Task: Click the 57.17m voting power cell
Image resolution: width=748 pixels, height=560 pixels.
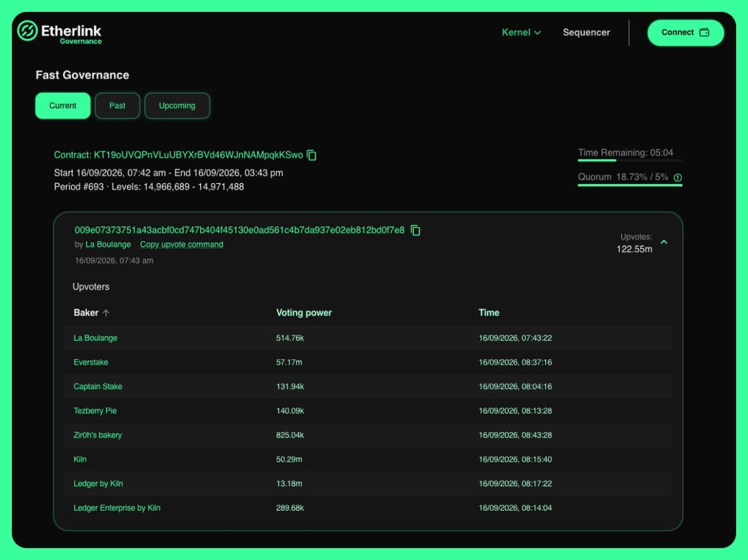Action: (289, 362)
